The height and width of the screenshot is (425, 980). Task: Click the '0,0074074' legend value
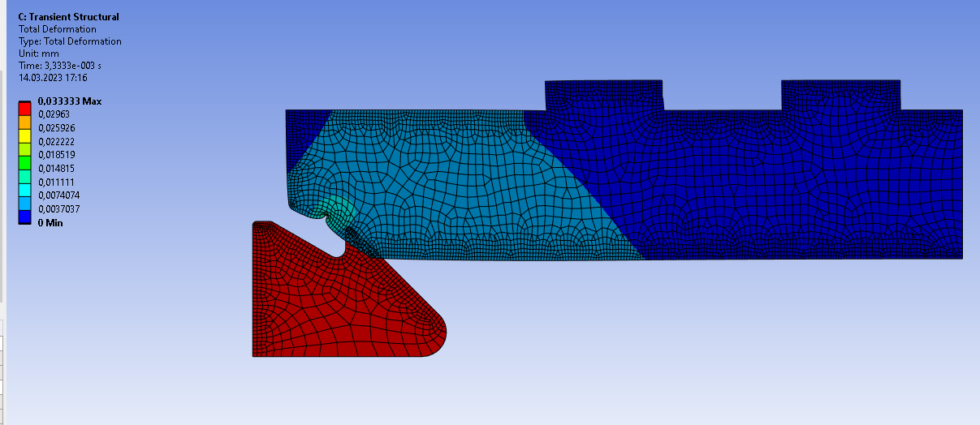[x=59, y=195]
